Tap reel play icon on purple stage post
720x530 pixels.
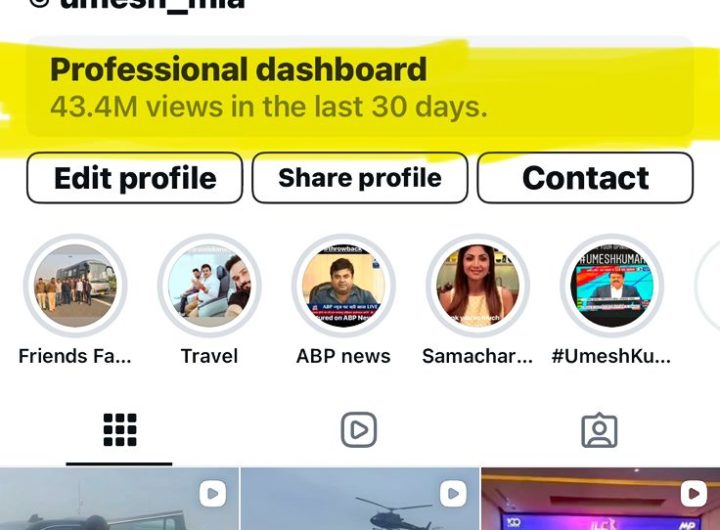[694, 494]
